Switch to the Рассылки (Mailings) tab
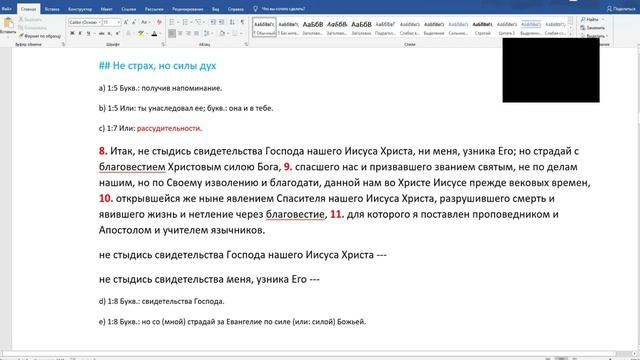This screenshot has width=640, height=360. (154, 9)
